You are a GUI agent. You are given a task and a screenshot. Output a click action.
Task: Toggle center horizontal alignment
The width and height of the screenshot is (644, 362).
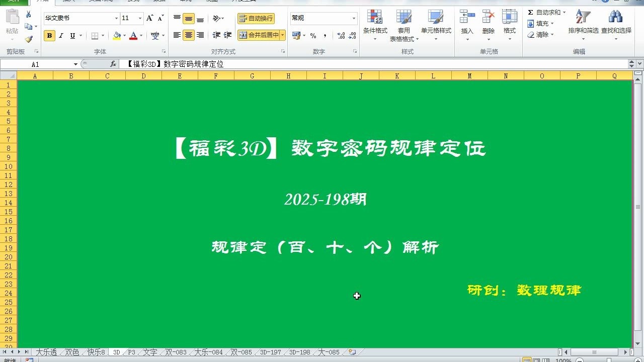coord(189,35)
